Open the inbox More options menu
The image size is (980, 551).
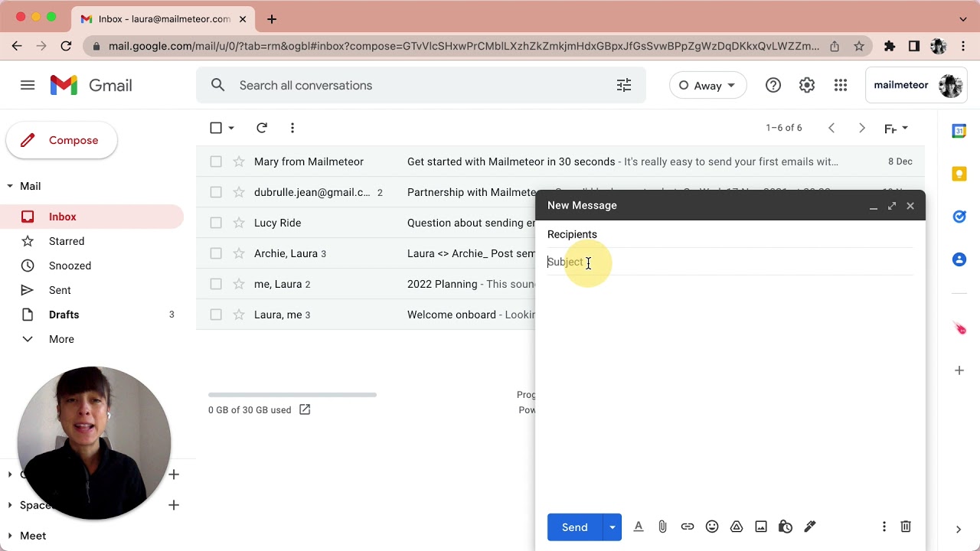292,128
